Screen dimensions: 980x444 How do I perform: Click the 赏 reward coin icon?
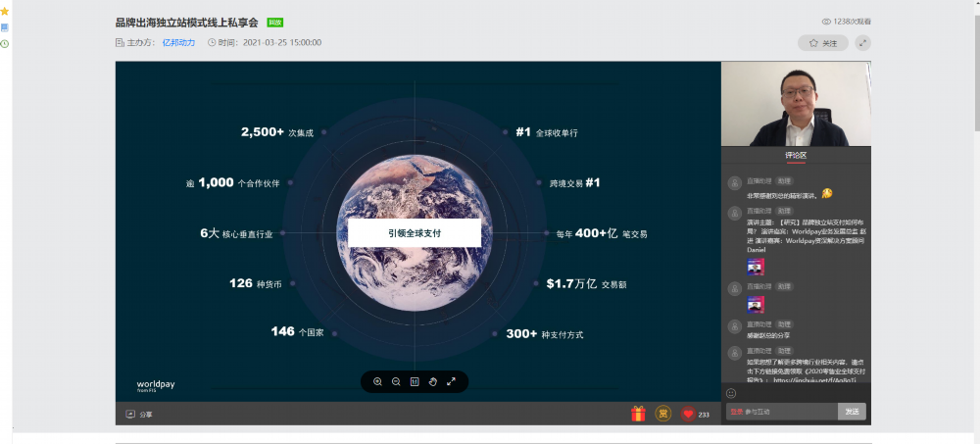click(663, 414)
